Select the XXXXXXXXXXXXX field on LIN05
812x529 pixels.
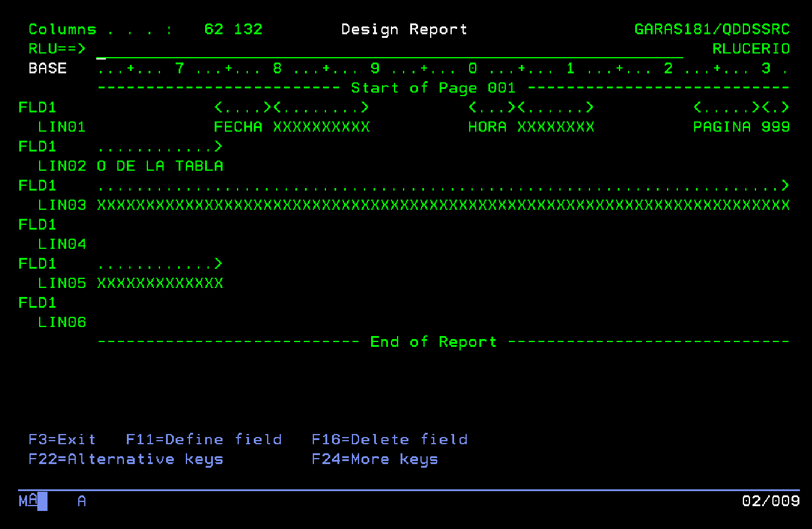tap(160, 283)
